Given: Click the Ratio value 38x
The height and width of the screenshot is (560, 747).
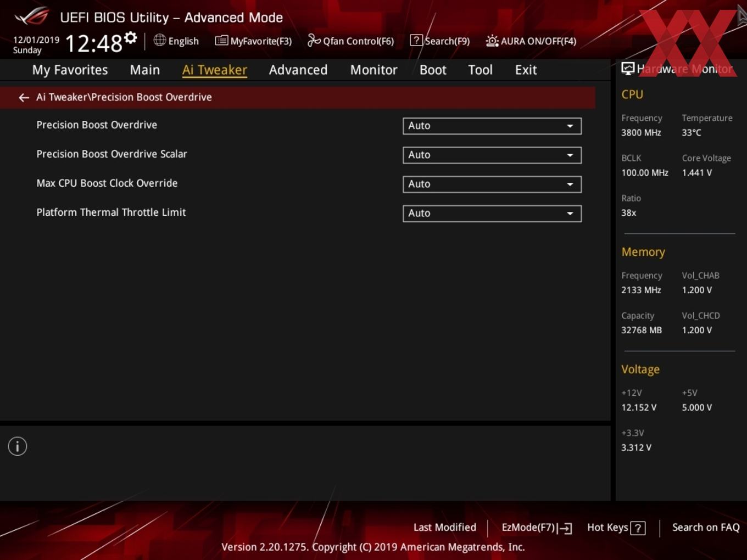Looking at the screenshot, I should (628, 212).
